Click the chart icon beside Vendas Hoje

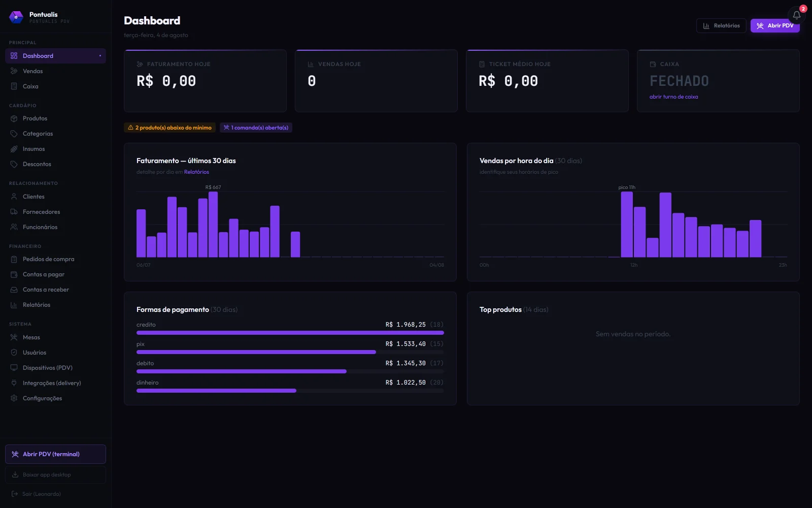click(x=311, y=65)
